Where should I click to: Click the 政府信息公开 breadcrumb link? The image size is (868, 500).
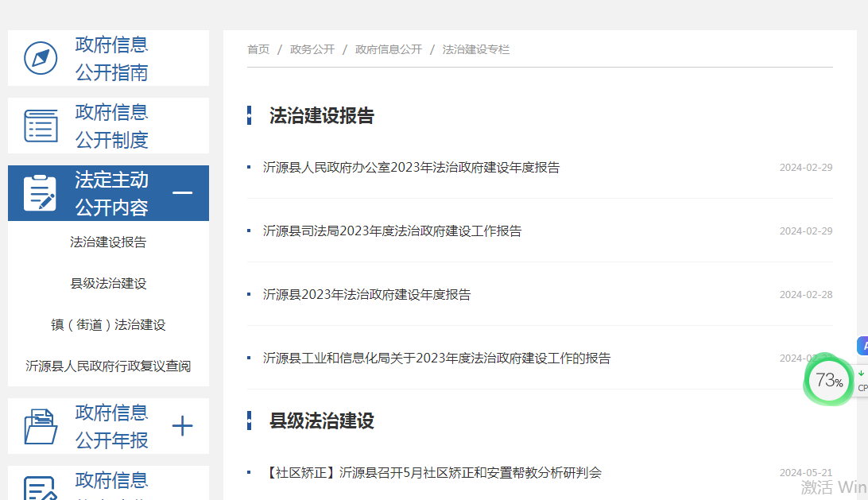(x=389, y=49)
